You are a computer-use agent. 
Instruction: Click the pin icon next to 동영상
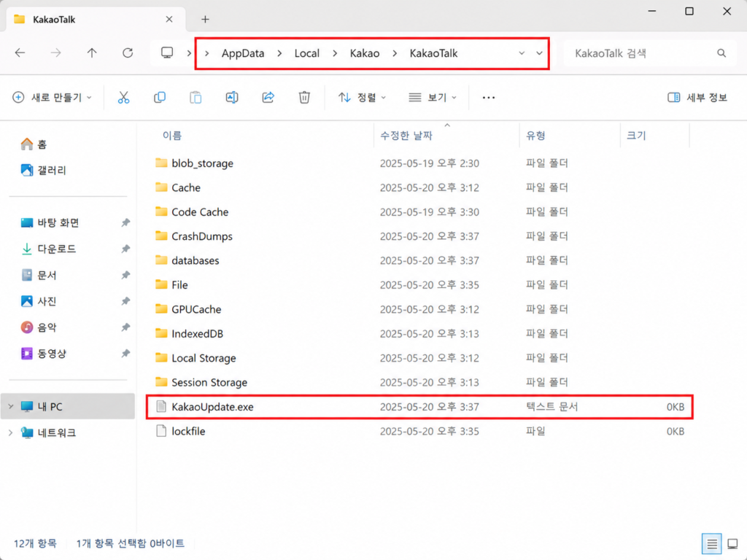click(x=125, y=354)
